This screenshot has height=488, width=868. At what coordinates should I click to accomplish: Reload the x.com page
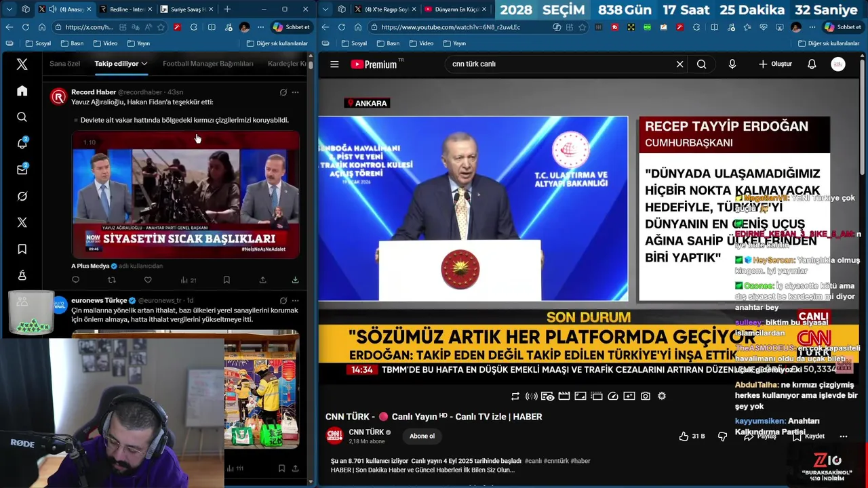[25, 27]
